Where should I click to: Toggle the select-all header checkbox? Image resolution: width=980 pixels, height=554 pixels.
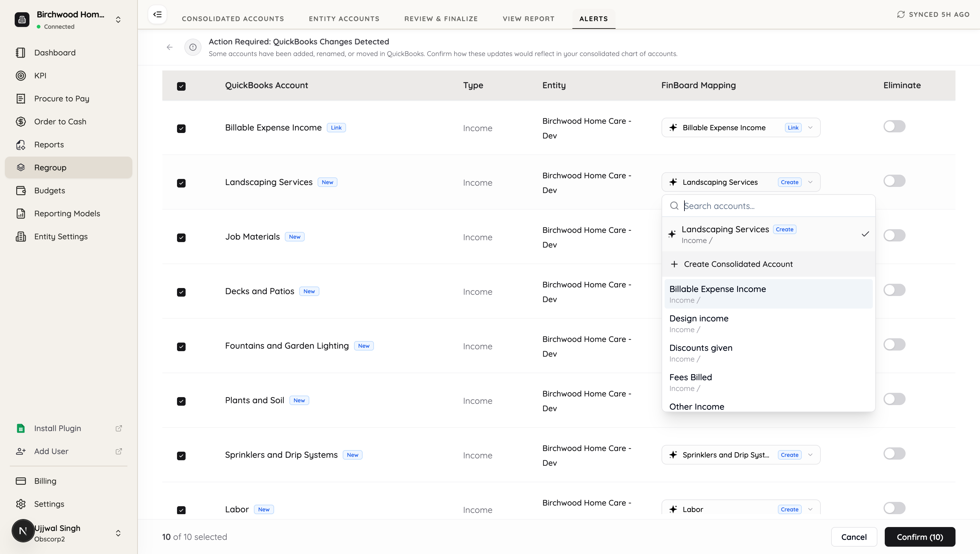(x=181, y=86)
